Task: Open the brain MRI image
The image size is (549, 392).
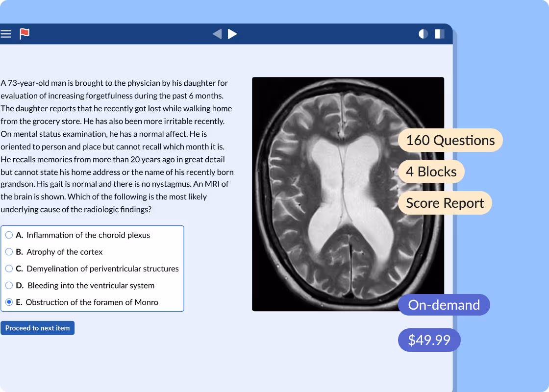Action: click(348, 194)
